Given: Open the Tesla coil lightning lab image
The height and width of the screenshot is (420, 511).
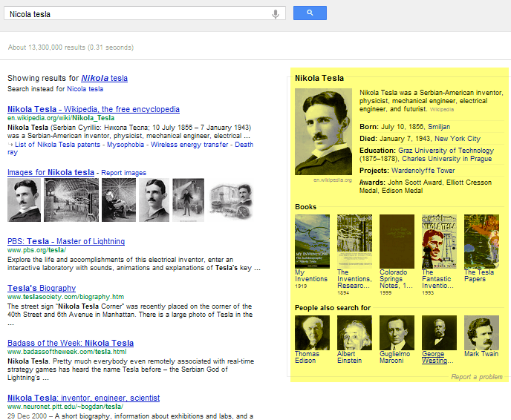Looking at the screenshot, I should [71, 200].
